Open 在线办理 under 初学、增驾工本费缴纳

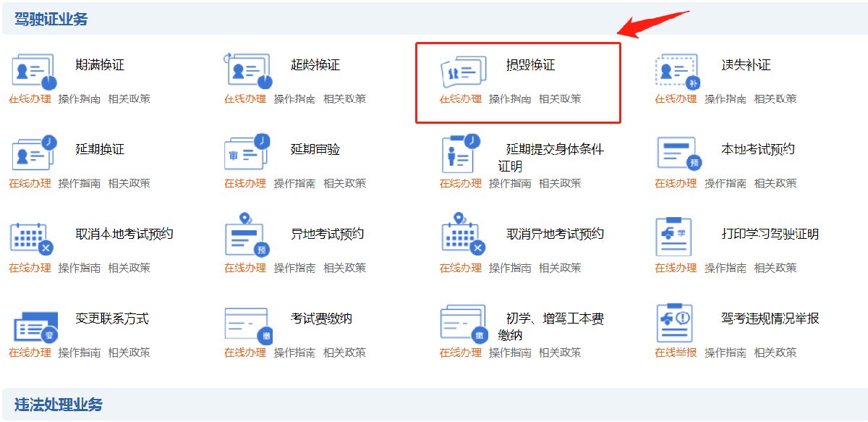tap(461, 353)
